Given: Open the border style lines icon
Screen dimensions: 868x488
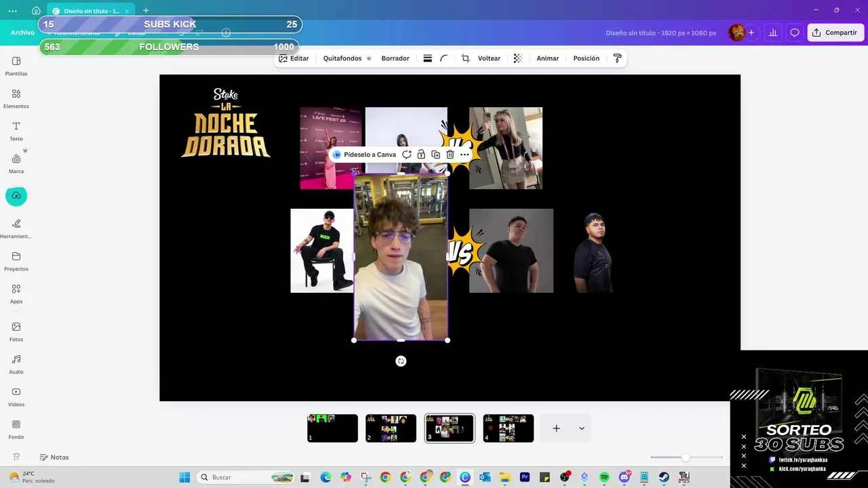Looking at the screenshot, I should tap(427, 58).
